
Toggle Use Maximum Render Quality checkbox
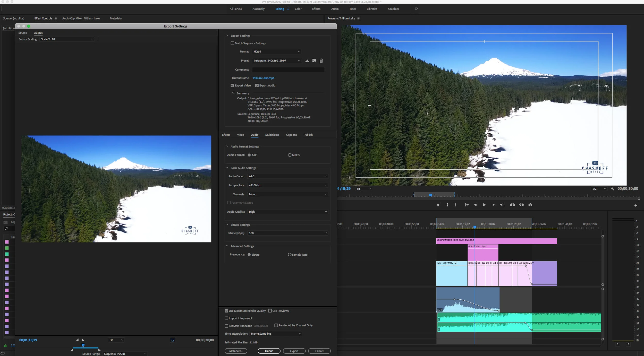pos(226,311)
